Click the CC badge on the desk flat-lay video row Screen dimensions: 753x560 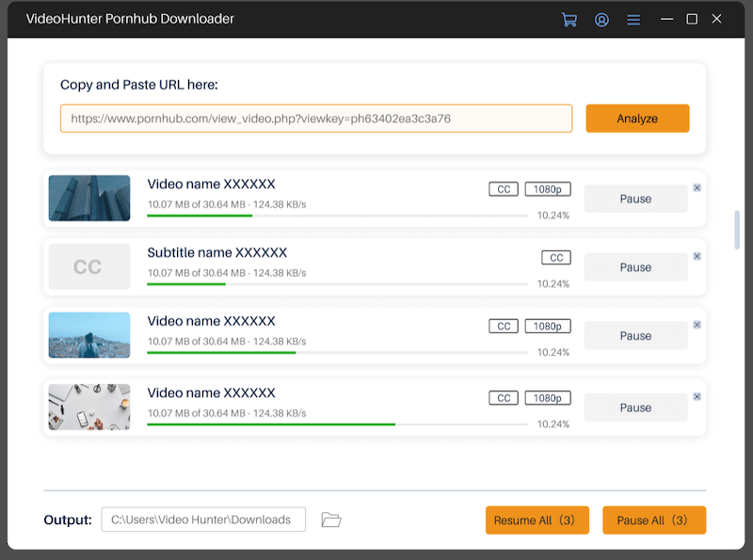(504, 398)
